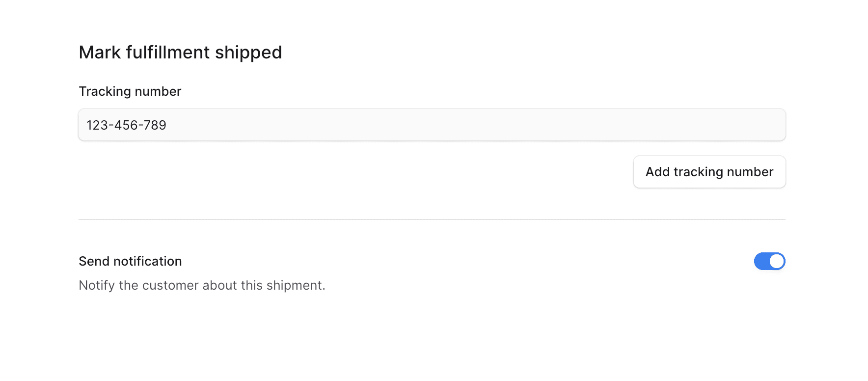Viewport: 868px width, 381px height.
Task: Select the Mark fulfillment shipped heading
Action: (180, 53)
